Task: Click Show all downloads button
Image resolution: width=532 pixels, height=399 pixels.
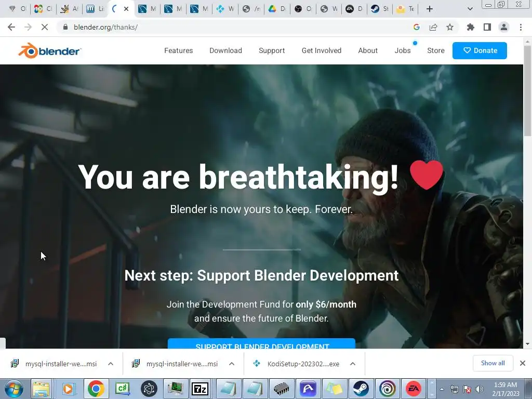Action: click(493, 363)
